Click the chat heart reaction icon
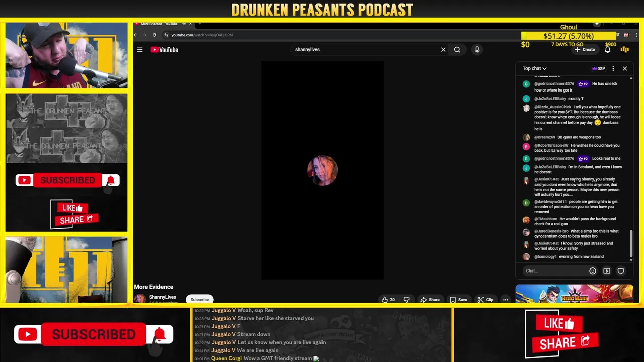This screenshot has height=362, width=644. tap(621, 271)
